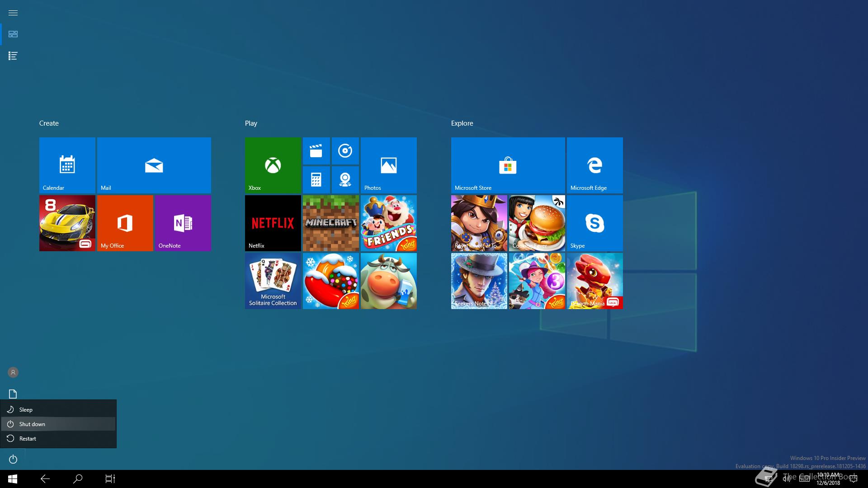The image size is (868, 488).
Task: Click the Power button icon
Action: [x=13, y=459]
